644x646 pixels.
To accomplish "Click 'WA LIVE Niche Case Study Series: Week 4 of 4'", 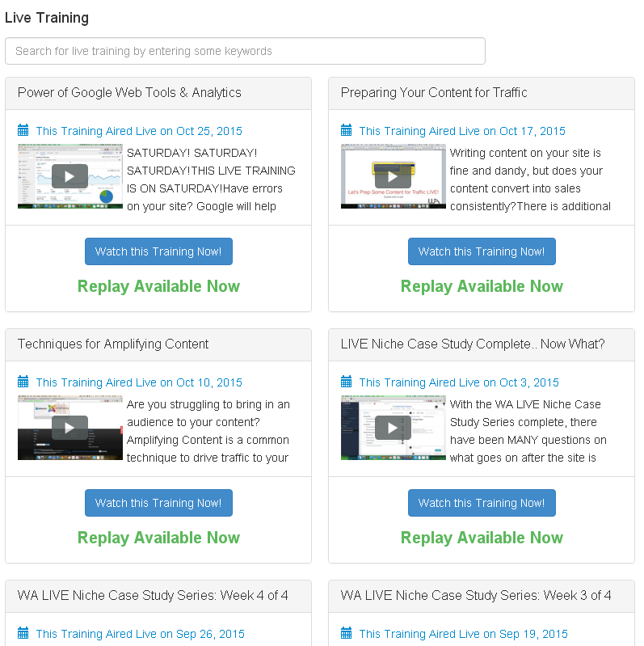I will (153, 595).
